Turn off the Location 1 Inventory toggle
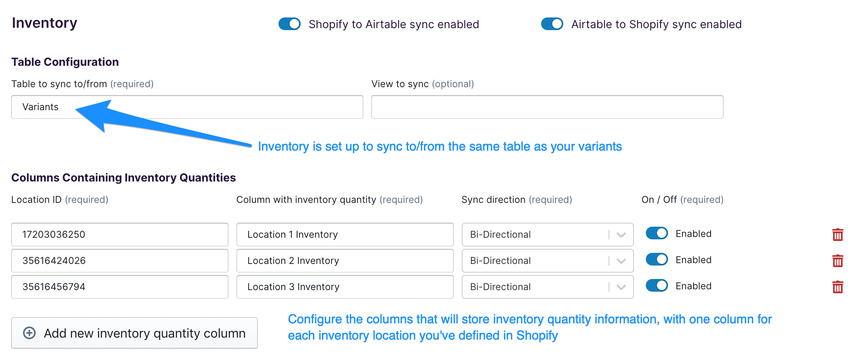 click(x=657, y=233)
